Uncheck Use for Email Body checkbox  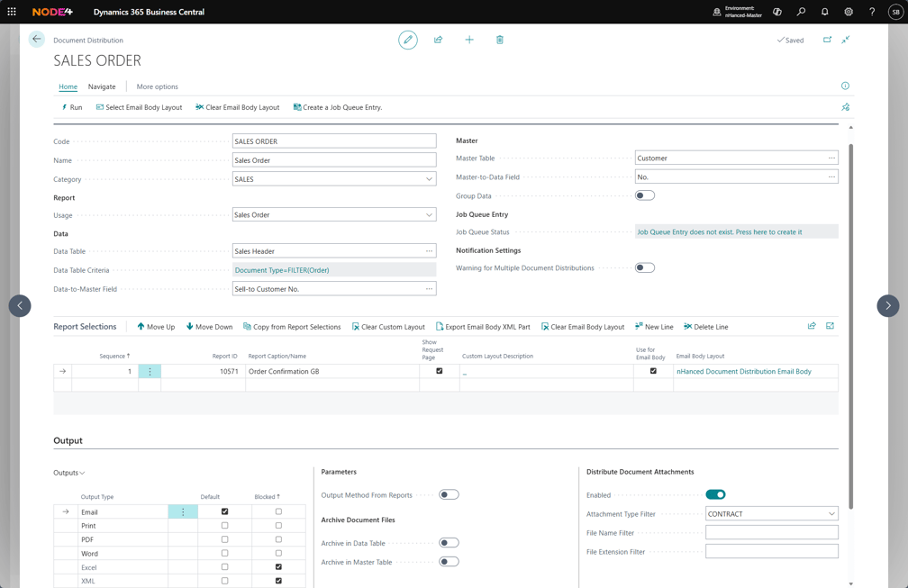pos(653,371)
